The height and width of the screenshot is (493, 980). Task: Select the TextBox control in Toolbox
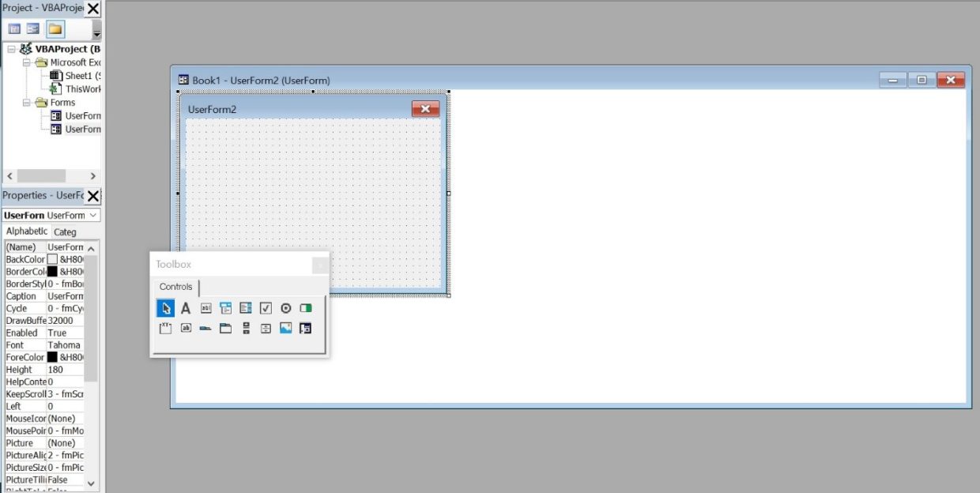coord(205,308)
